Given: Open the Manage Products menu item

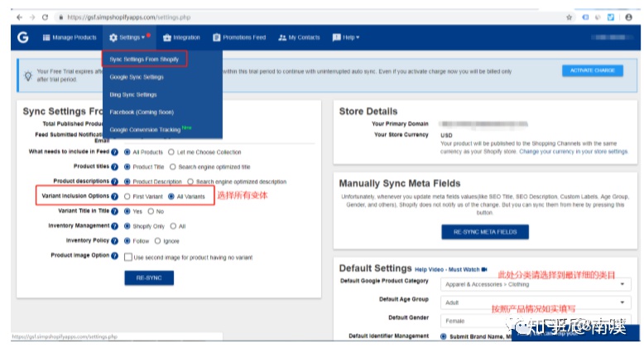Looking at the screenshot, I should tap(70, 37).
